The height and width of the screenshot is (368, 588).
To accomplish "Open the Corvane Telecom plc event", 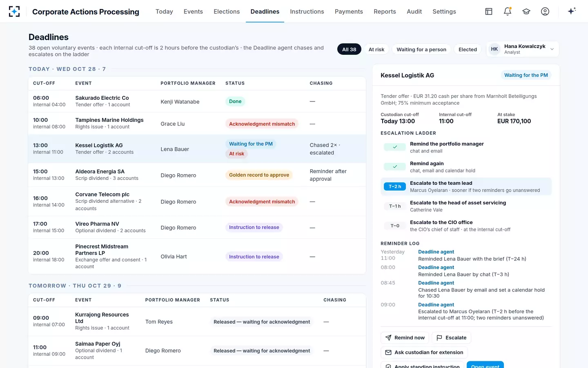I will (x=197, y=202).
